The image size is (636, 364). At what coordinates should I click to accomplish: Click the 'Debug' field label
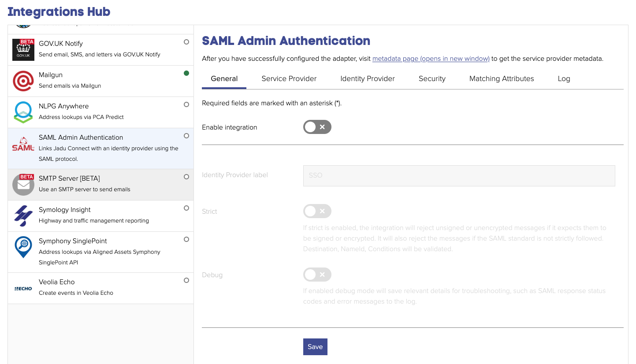[212, 275]
